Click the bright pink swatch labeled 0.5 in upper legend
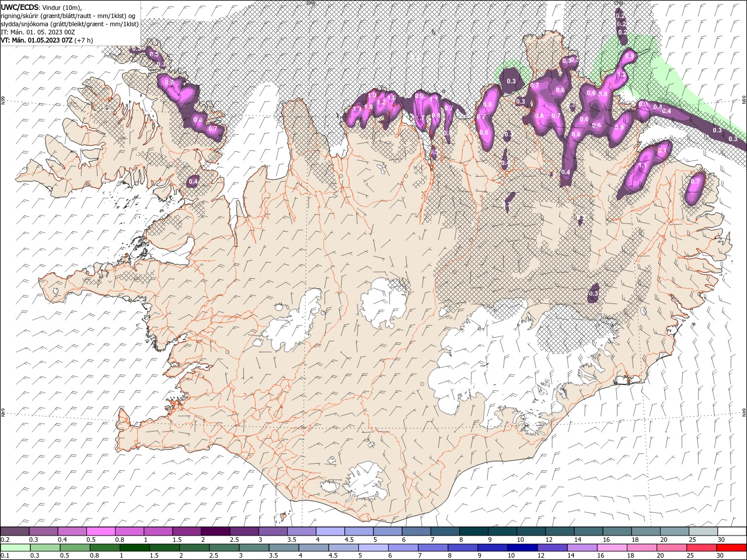 tap(100, 531)
